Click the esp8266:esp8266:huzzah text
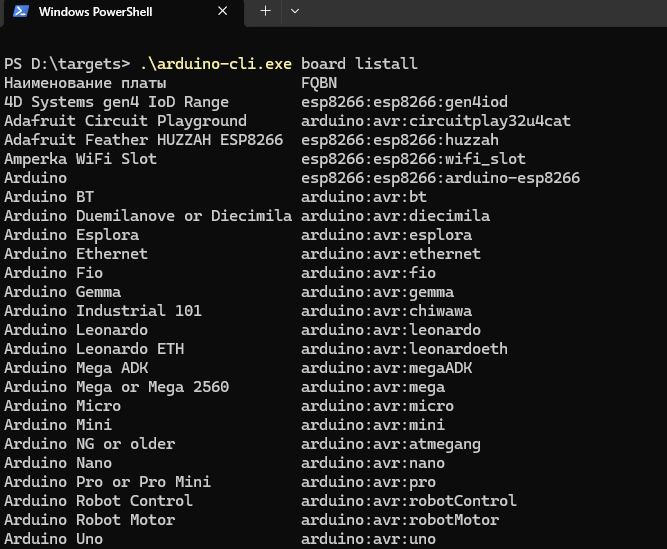This screenshot has height=549, width=667. point(399,140)
